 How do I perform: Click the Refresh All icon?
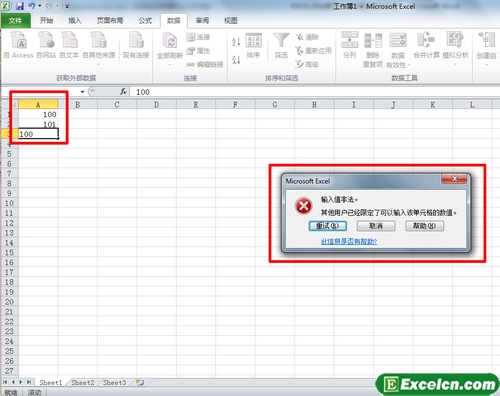coord(170,41)
